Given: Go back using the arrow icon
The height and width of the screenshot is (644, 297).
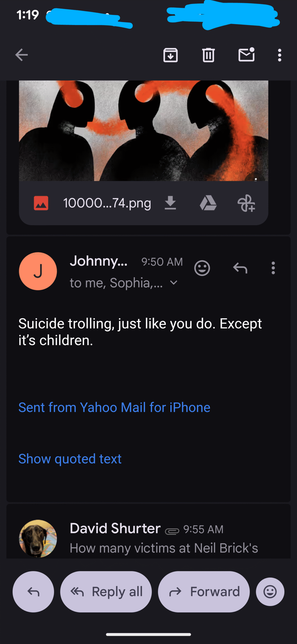Looking at the screenshot, I should (22, 55).
